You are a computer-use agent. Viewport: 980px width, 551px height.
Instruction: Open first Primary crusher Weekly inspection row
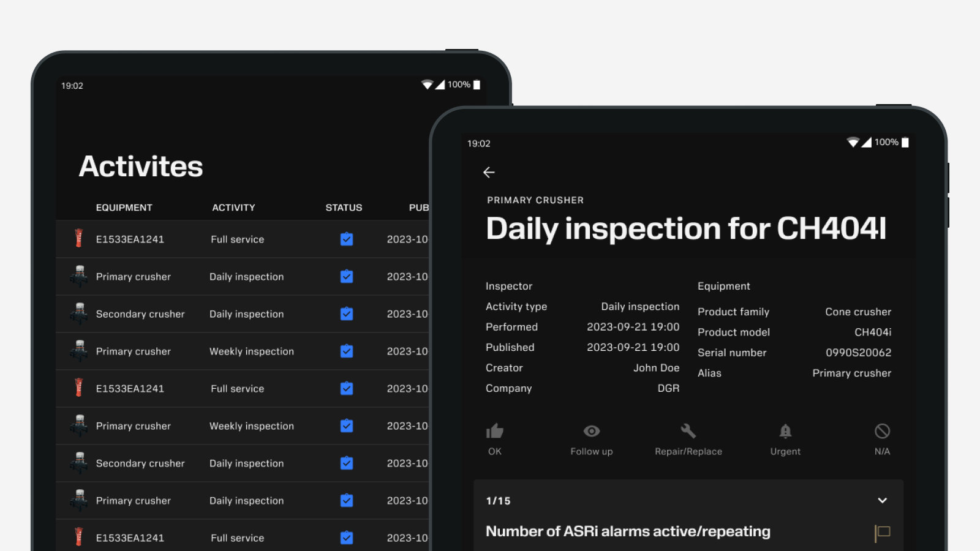tap(251, 351)
